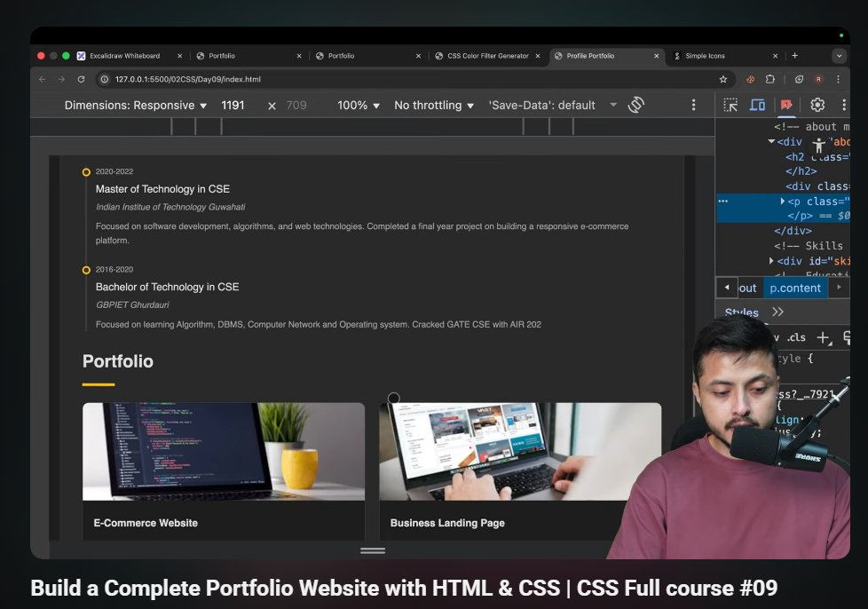Screen dimensions: 868x609
Task: Click the 2020-2022 timeline marker
Action: coord(86,172)
